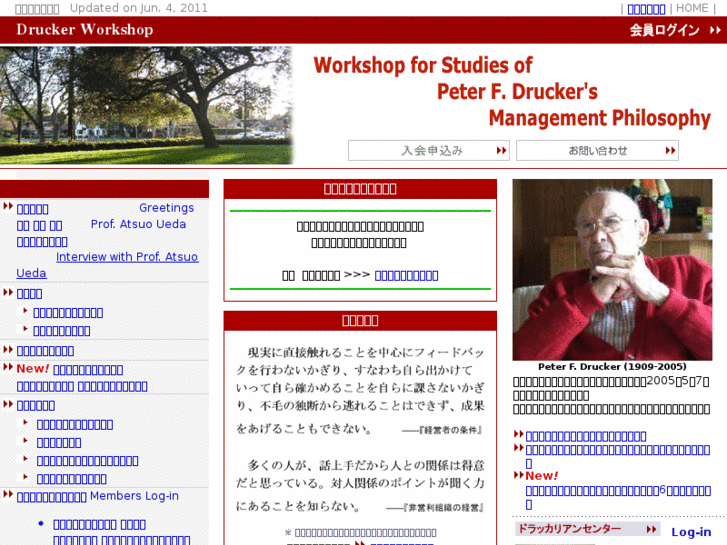Open the Greetings link in sidebar
This screenshot has height=545, width=727.
(166, 208)
